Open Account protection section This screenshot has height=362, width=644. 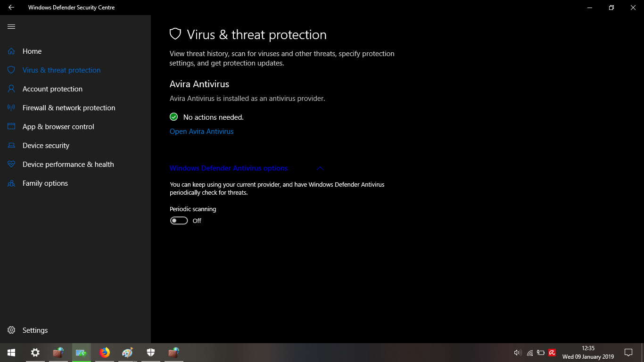click(75, 89)
